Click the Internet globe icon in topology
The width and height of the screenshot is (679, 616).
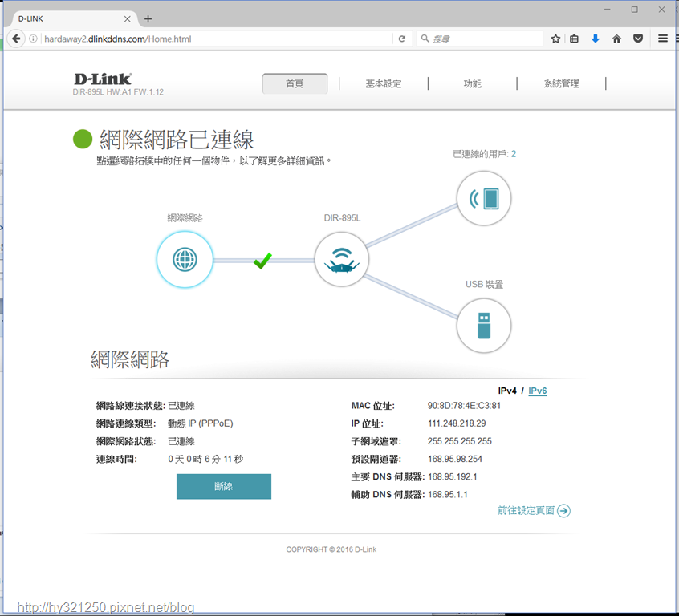click(185, 259)
